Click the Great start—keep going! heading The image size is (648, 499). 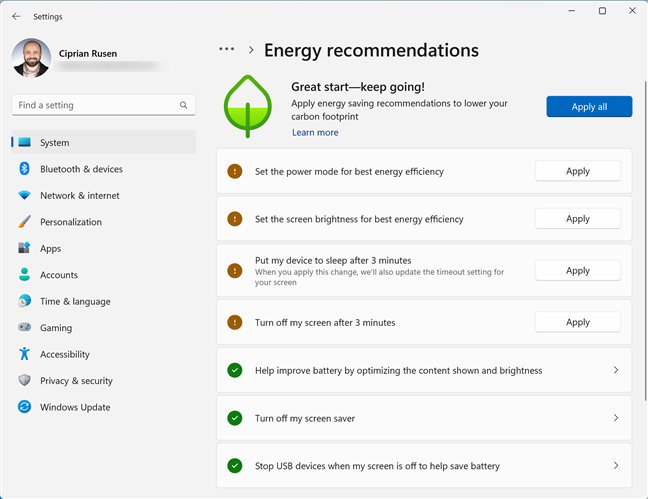358,87
